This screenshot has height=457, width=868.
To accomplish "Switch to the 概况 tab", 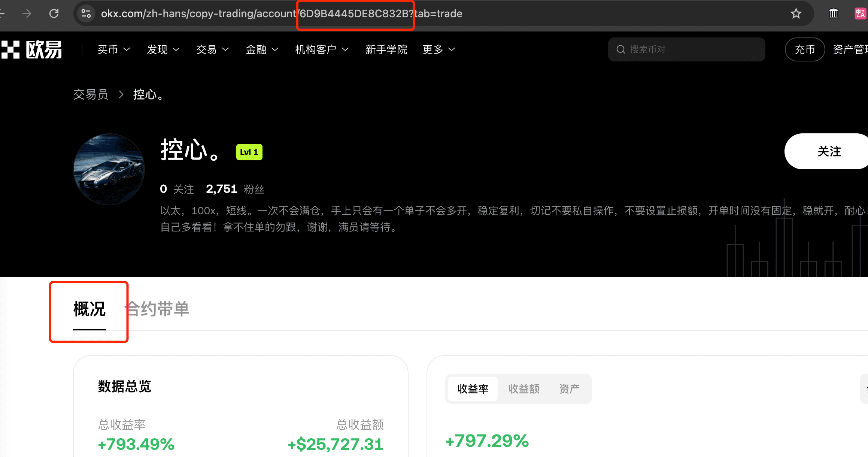I will (89, 309).
